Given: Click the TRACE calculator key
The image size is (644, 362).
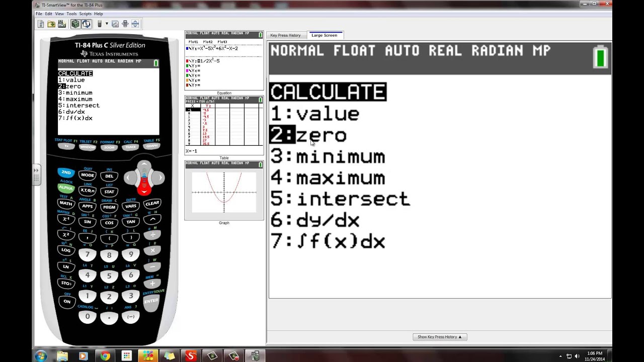Looking at the screenshot, I should click(130, 147).
